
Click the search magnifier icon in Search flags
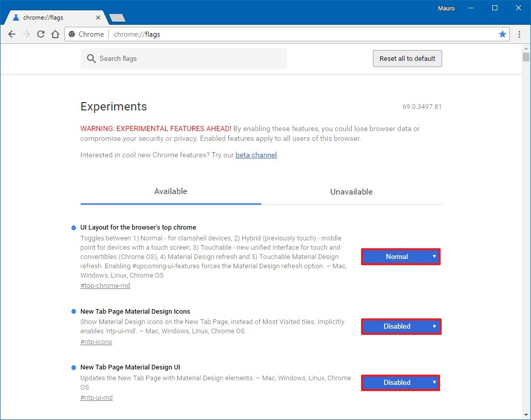(x=91, y=58)
